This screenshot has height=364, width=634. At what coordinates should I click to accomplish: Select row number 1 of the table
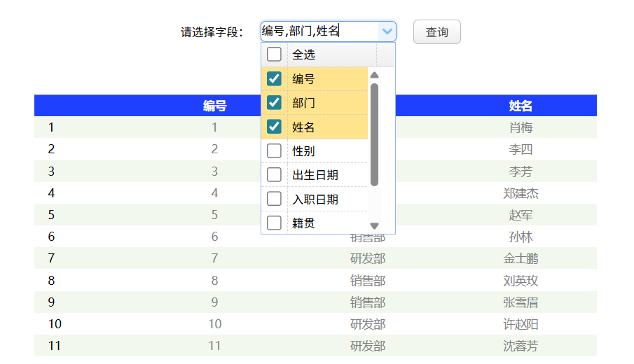pos(51,127)
